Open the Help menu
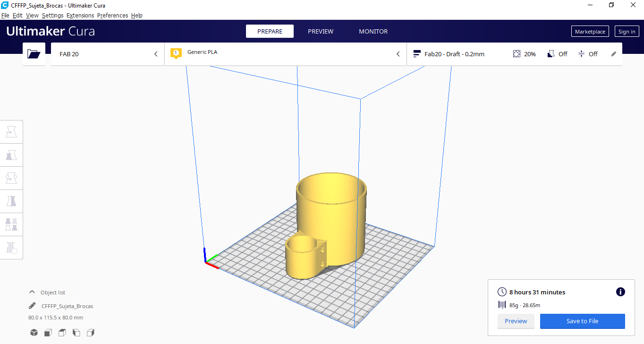Image resolution: width=644 pixels, height=344 pixels. click(137, 15)
